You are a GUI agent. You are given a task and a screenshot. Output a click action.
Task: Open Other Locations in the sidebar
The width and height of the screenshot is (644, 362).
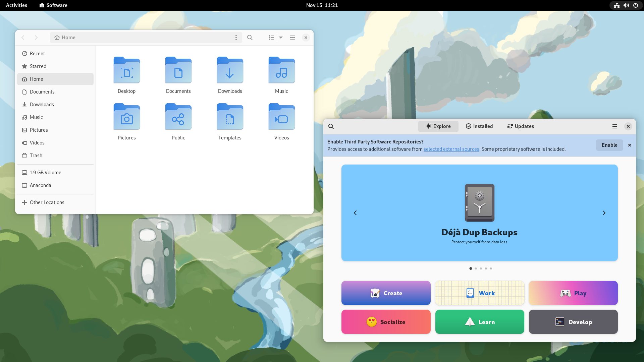(x=55, y=202)
